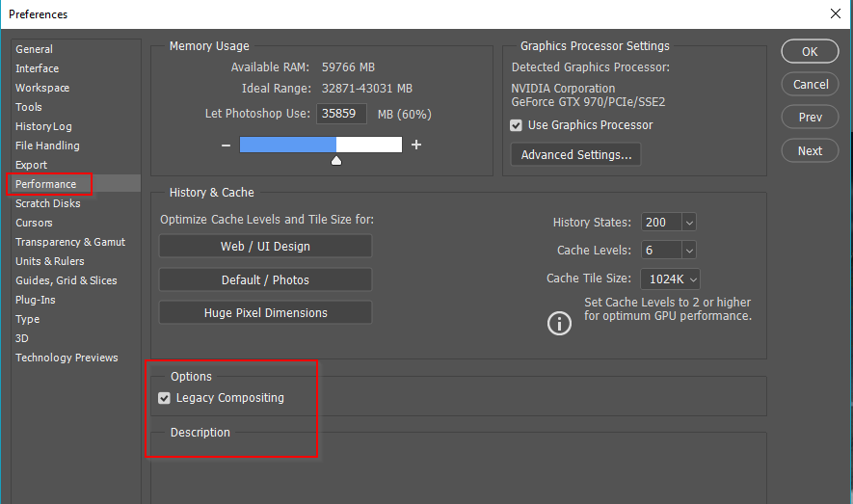Click the plus icon beside memory slider

[416, 146]
